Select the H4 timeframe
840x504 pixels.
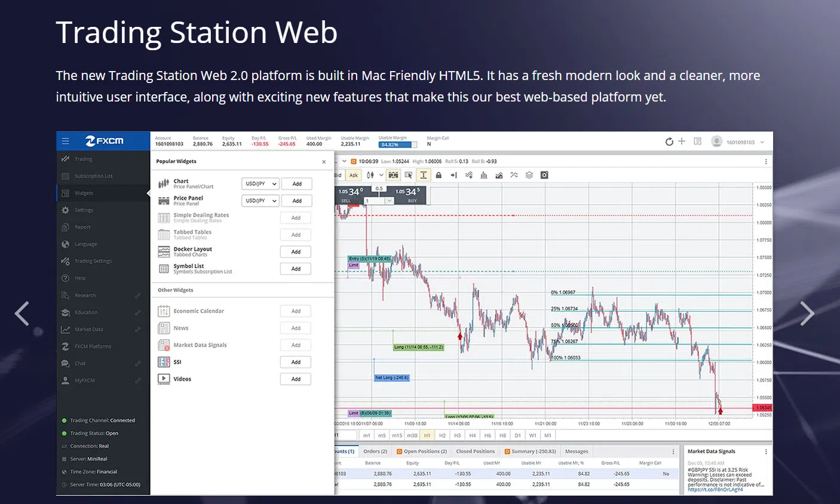click(473, 435)
